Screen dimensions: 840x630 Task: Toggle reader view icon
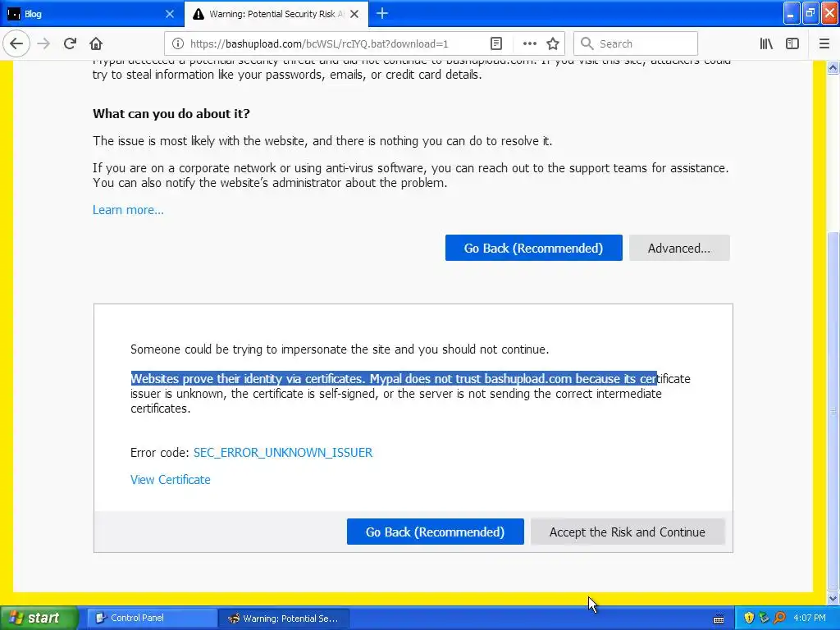tap(496, 44)
